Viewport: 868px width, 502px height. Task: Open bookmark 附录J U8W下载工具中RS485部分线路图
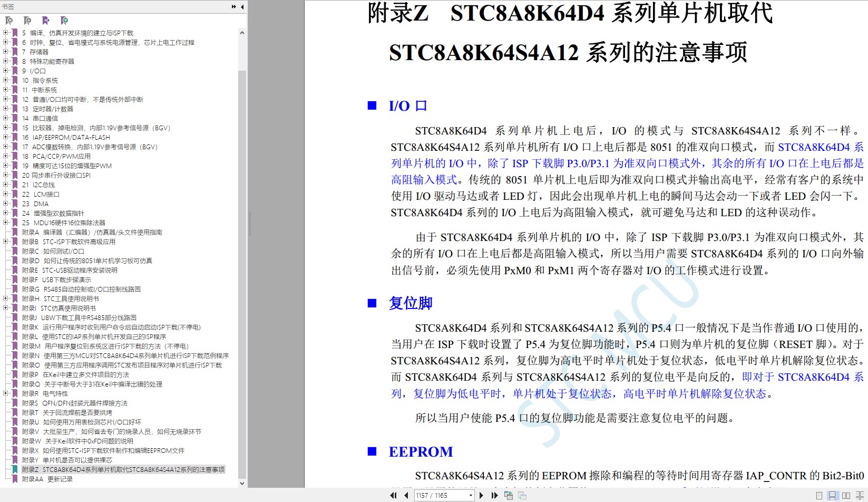tap(79, 317)
